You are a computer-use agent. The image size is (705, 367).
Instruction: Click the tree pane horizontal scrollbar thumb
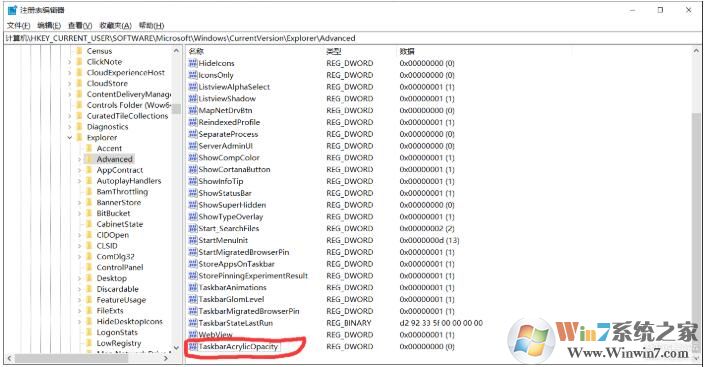(71, 358)
